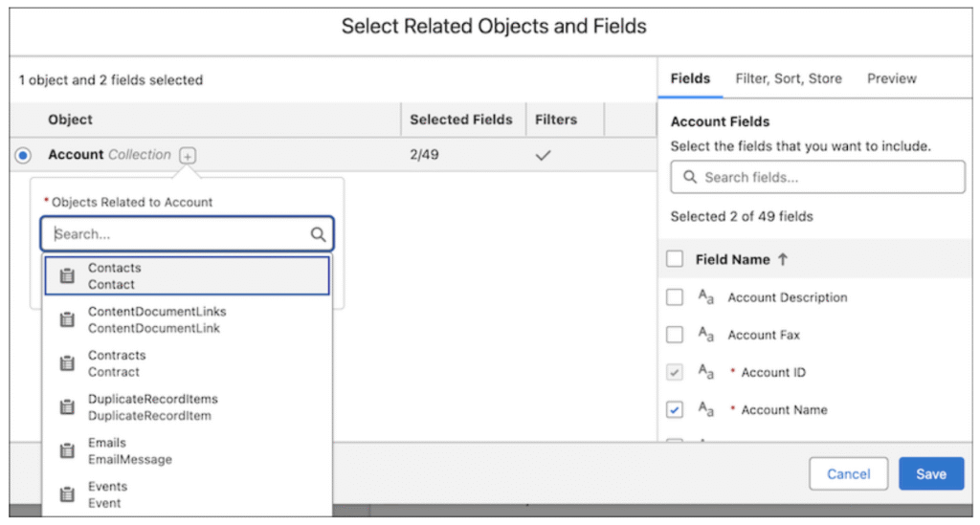Click the Events object clipboard icon
This screenshot has height=525, width=980.
67,494
